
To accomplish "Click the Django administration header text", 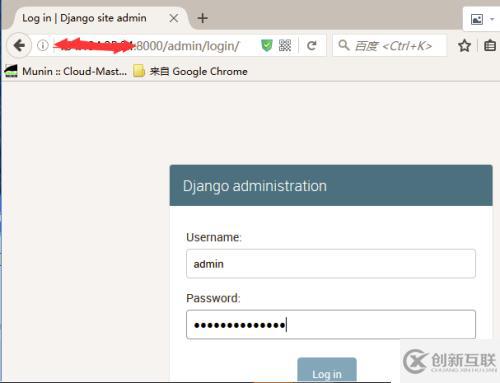I will (255, 186).
